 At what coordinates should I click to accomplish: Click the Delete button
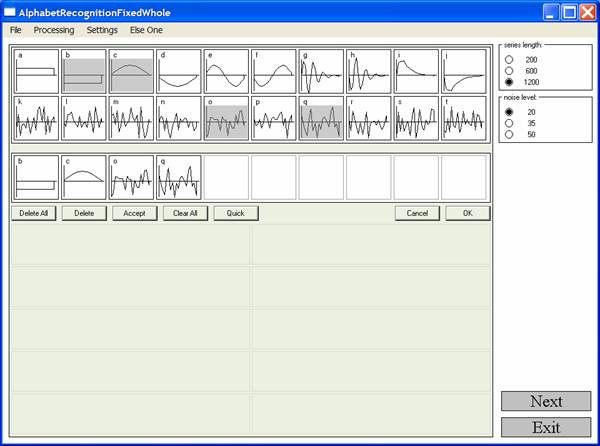[x=84, y=213]
